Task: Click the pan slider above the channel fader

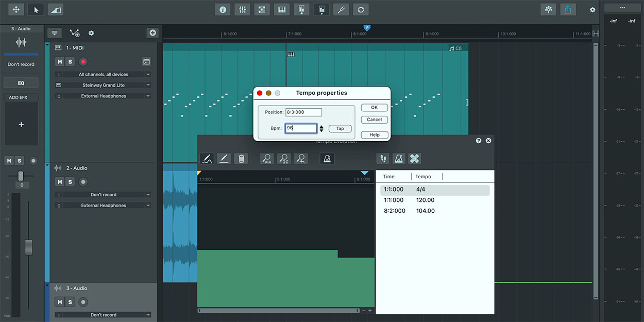Action: click(21, 176)
